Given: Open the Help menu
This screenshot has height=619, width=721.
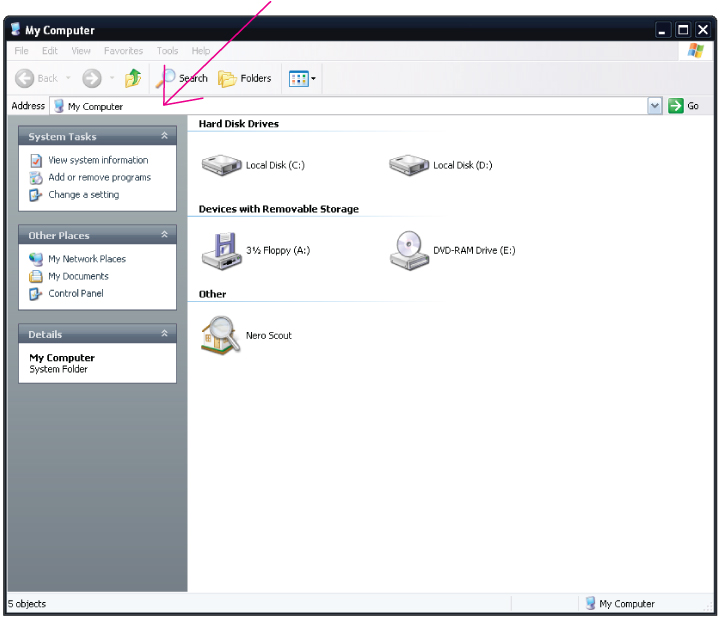Looking at the screenshot, I should pyautogui.click(x=201, y=51).
